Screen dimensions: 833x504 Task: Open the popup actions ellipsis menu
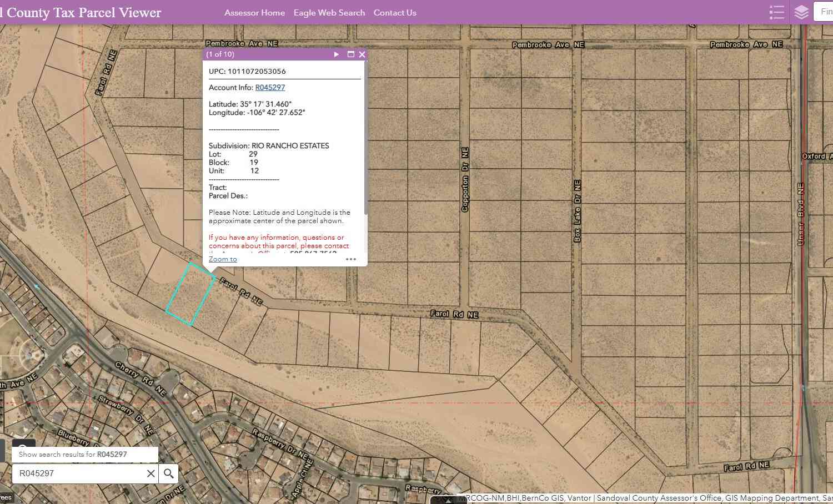351,259
